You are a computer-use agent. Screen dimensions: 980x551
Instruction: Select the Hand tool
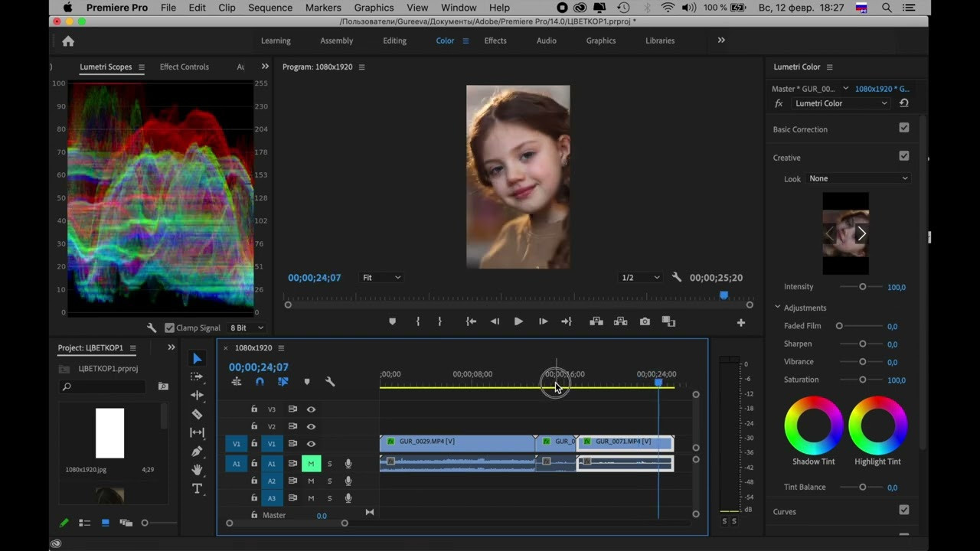[197, 470]
